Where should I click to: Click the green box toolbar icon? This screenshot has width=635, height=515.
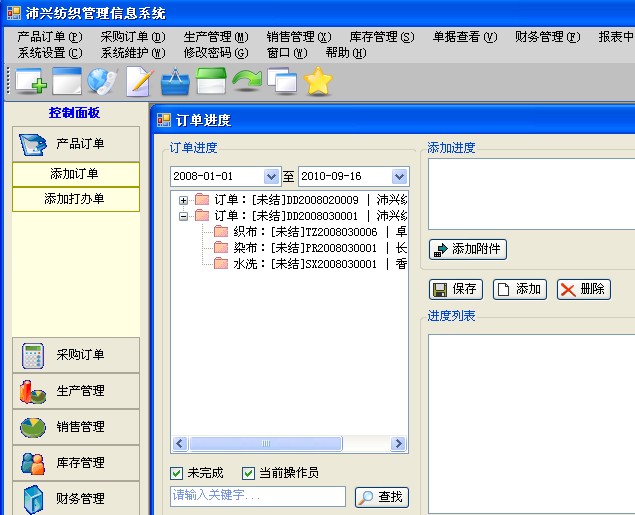(211, 81)
